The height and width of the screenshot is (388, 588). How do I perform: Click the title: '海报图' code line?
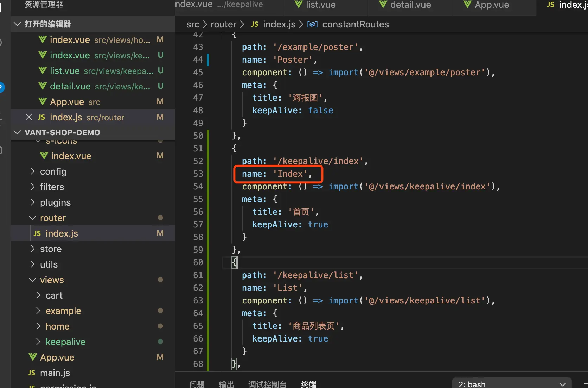290,98
